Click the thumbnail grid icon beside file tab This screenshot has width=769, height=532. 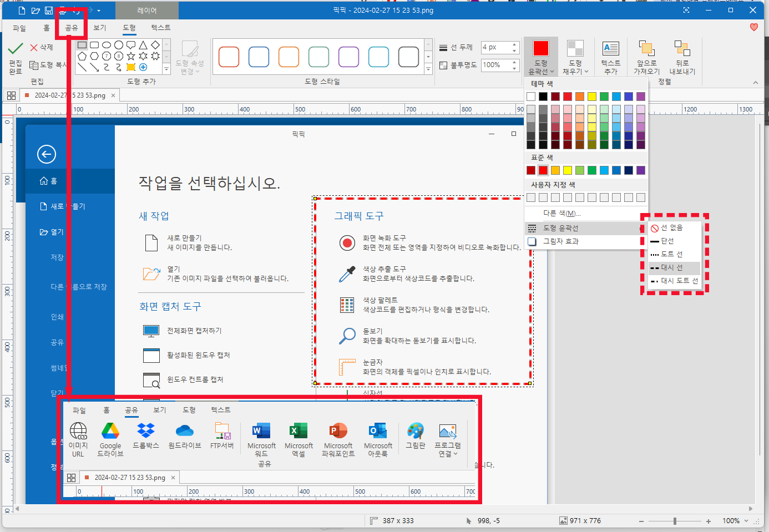[11, 95]
